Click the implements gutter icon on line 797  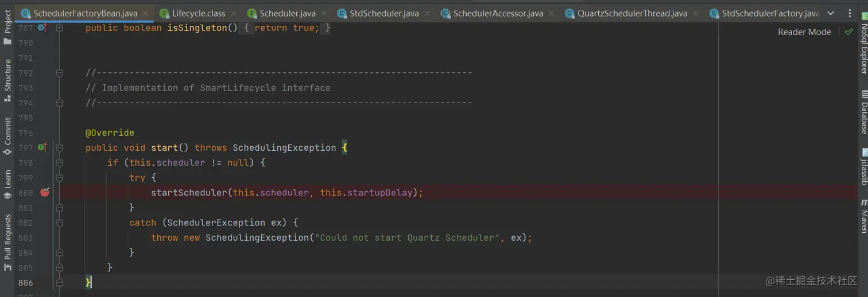point(42,147)
